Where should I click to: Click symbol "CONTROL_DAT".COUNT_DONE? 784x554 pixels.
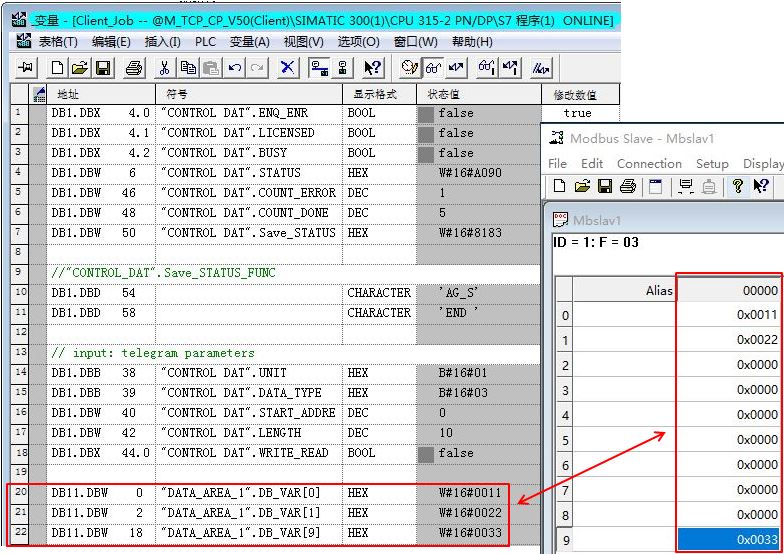pos(244,212)
